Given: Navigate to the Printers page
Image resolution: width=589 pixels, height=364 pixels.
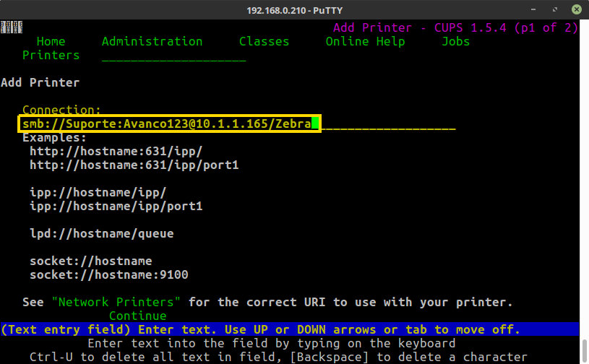Looking at the screenshot, I should [51, 55].
